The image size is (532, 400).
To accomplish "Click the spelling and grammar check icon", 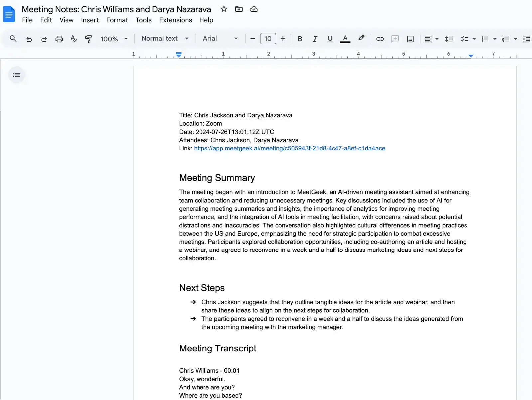I will point(74,39).
